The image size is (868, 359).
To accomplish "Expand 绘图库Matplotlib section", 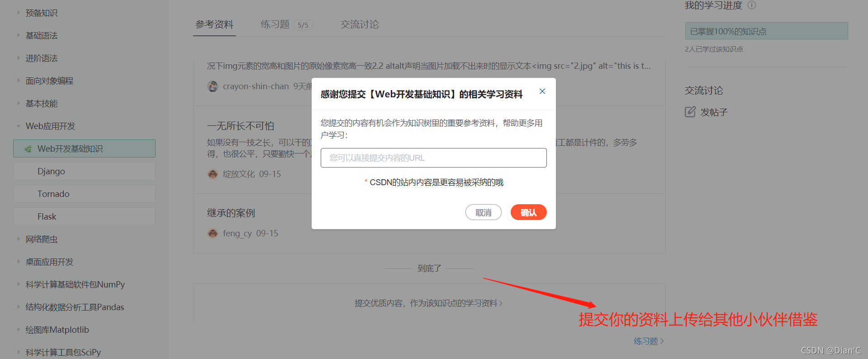I will click(x=19, y=330).
